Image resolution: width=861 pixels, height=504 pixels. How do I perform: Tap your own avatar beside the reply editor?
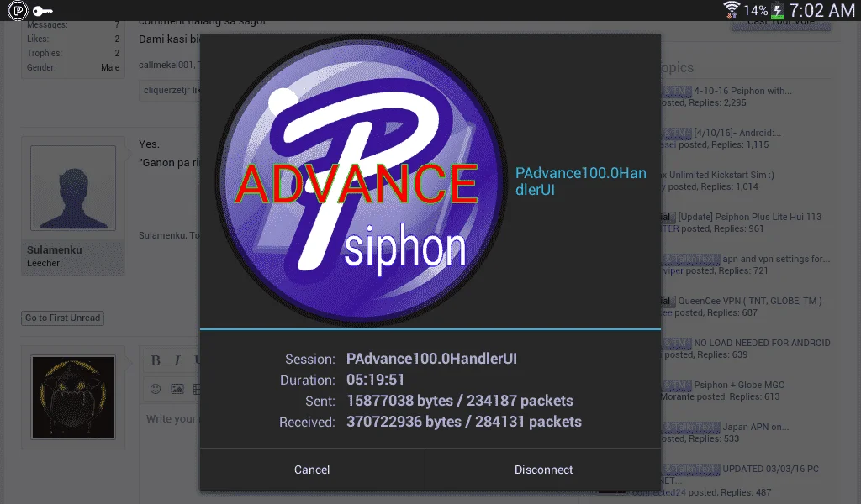(x=73, y=397)
